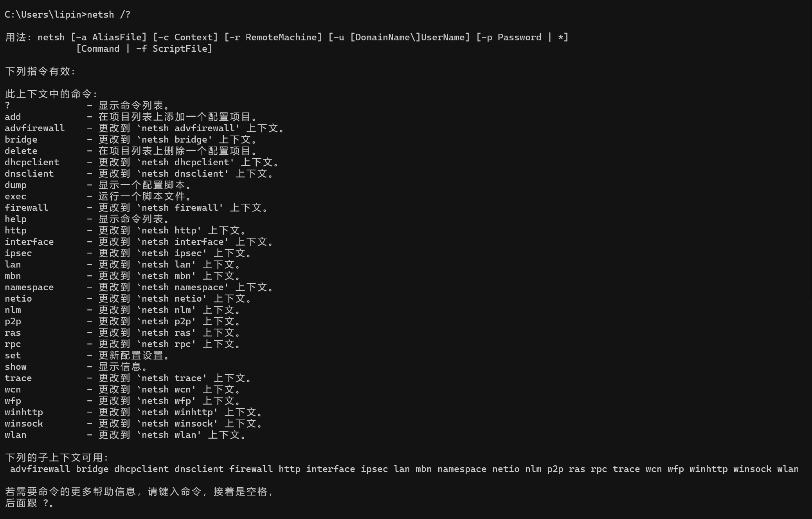Open the winsock context menu
Image resolution: width=812 pixels, height=519 pixels.
23,423
